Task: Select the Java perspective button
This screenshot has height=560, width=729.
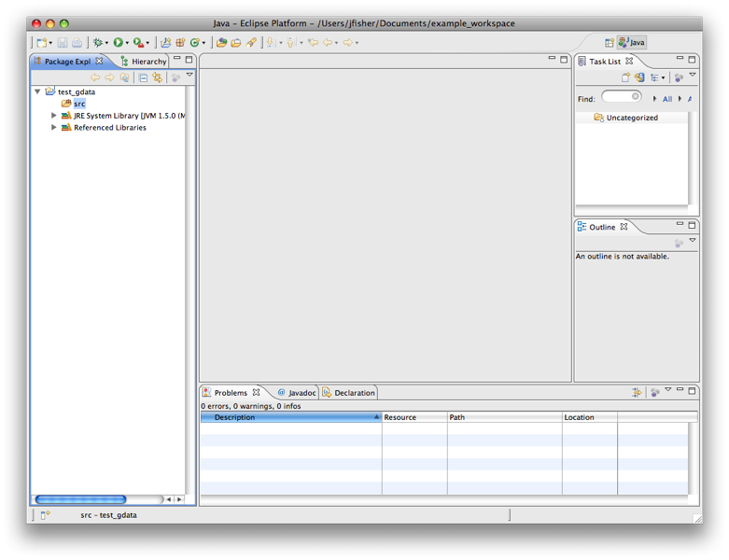Action: [632, 42]
